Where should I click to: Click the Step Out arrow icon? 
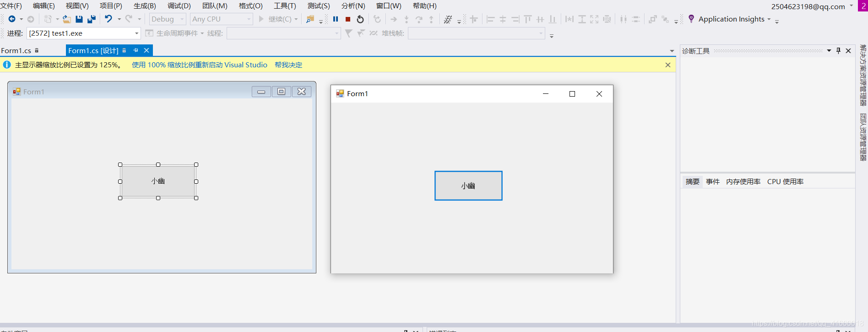pyautogui.click(x=431, y=19)
